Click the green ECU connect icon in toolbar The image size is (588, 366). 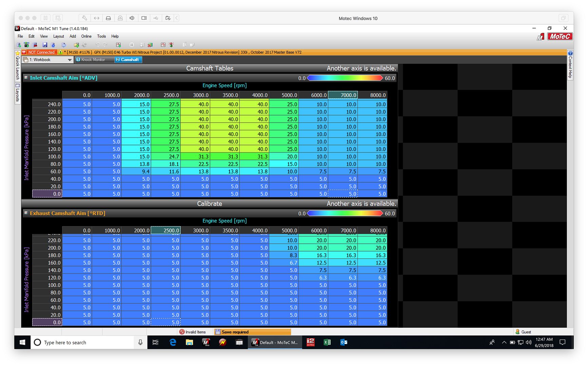26,45
